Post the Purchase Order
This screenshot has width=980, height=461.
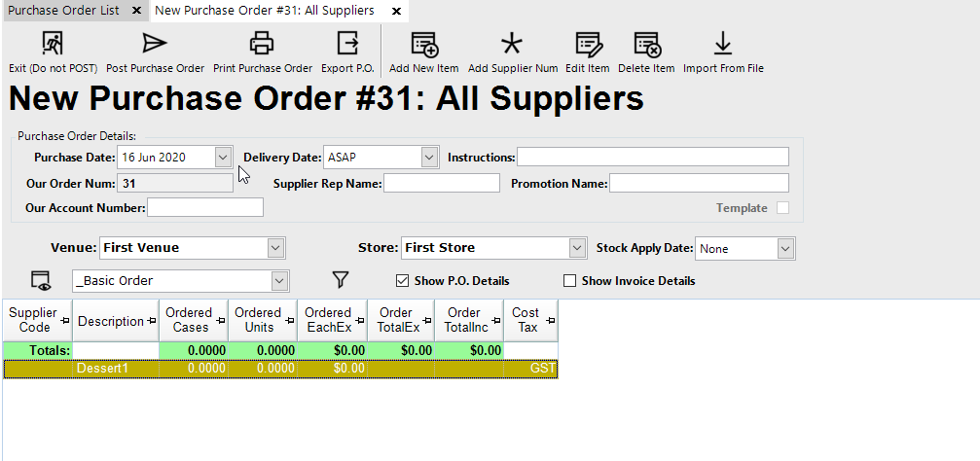pyautogui.click(x=155, y=44)
